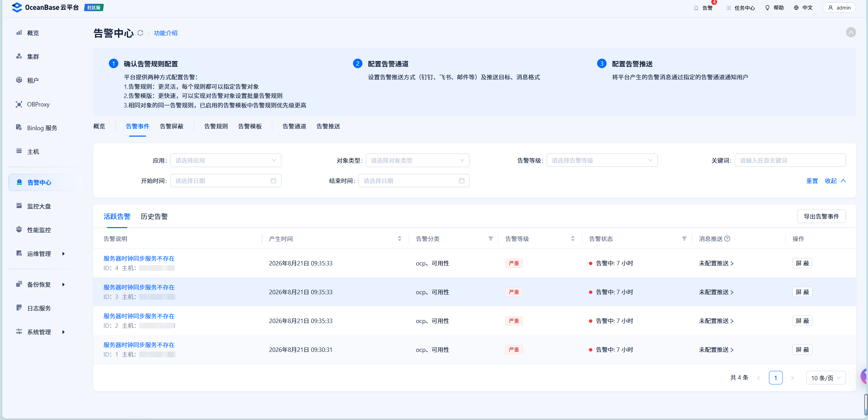Open the 对象类型 object type dropdown

418,160
